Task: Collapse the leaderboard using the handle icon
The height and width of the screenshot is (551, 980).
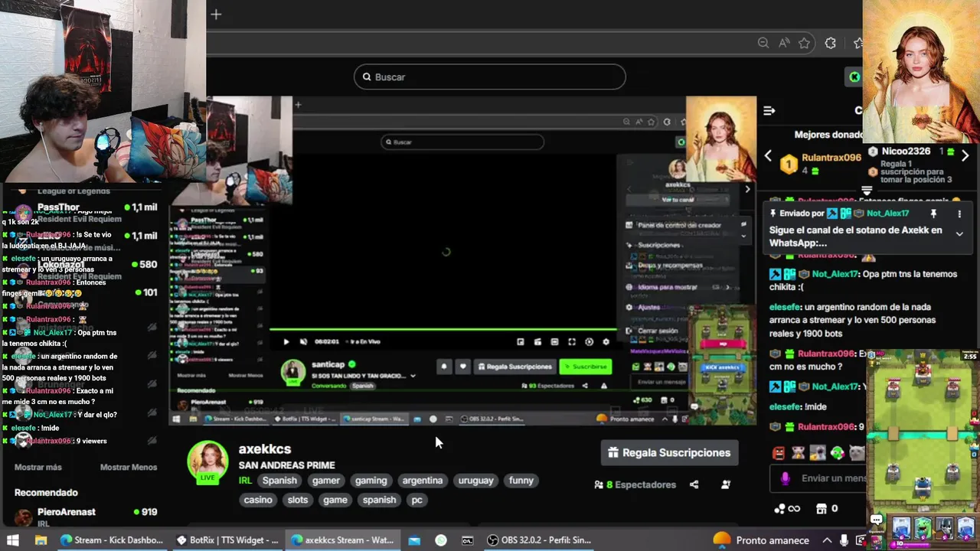Action: pyautogui.click(x=867, y=191)
